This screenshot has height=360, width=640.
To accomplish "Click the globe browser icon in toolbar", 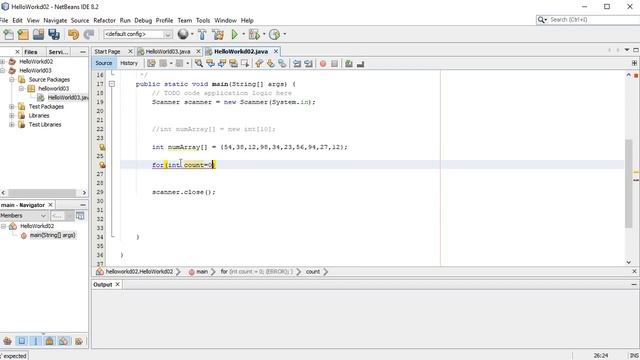I will point(183,34).
